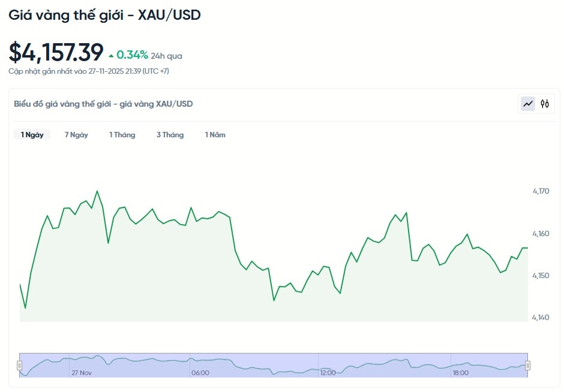Click the 4,140 y-axis label
564x392 pixels.
coord(541,317)
